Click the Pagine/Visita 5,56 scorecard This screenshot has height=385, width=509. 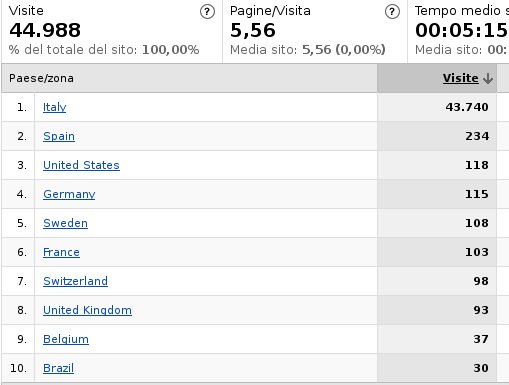pyautogui.click(x=315, y=31)
